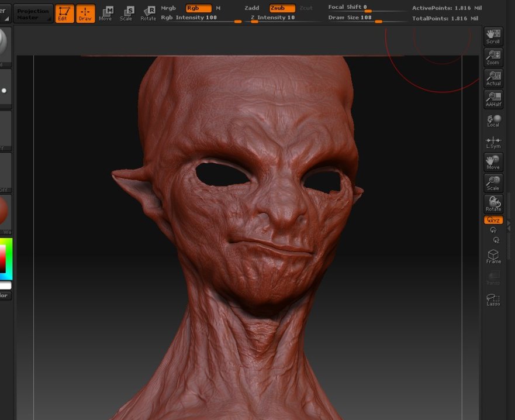
Task: Click the right shelf Rotate icon
Action: [493, 204]
